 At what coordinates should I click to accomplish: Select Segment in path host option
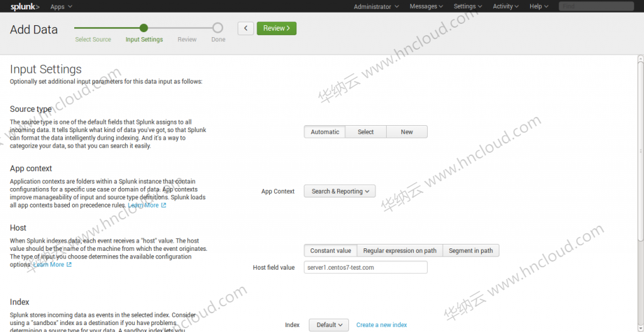click(470, 251)
